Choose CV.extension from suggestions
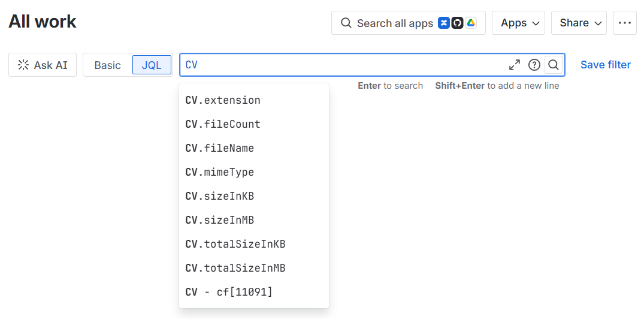Screen dimensions: 644x319 click(254, 100)
